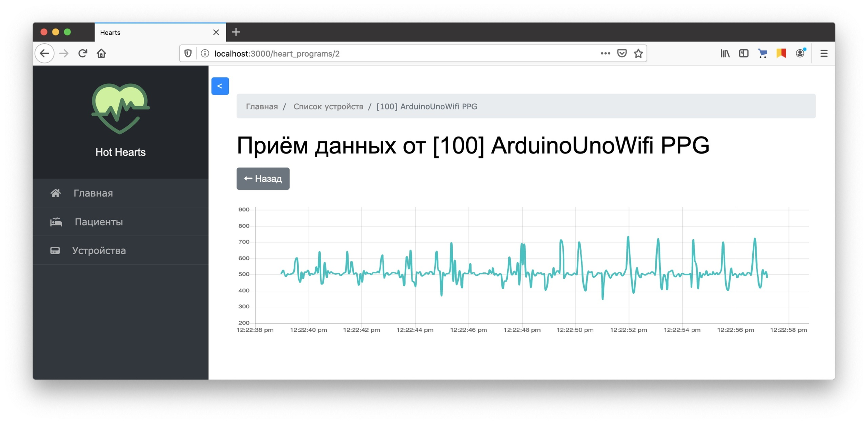
Task: Click the tracking protection shield icon
Action: tap(188, 53)
